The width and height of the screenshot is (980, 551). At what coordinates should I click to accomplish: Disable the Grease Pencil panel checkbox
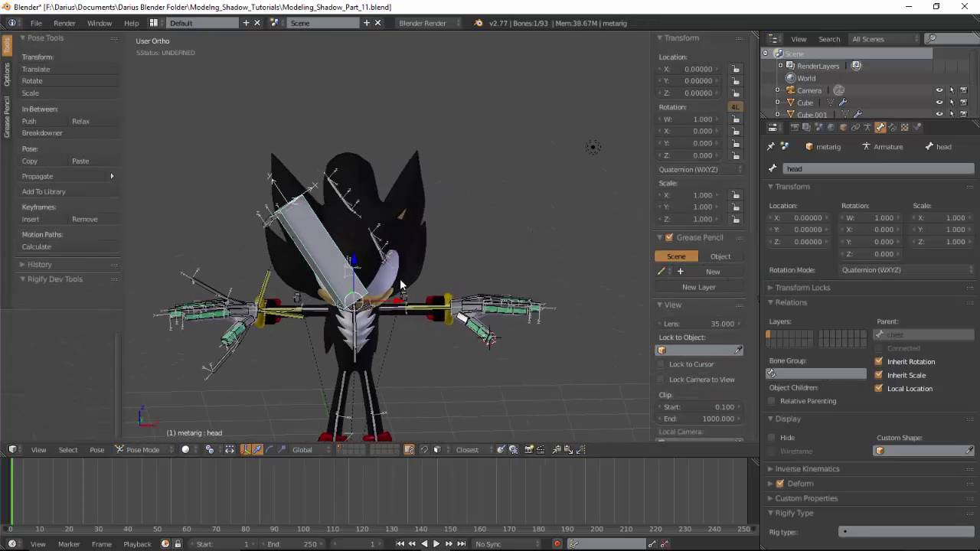[669, 237]
